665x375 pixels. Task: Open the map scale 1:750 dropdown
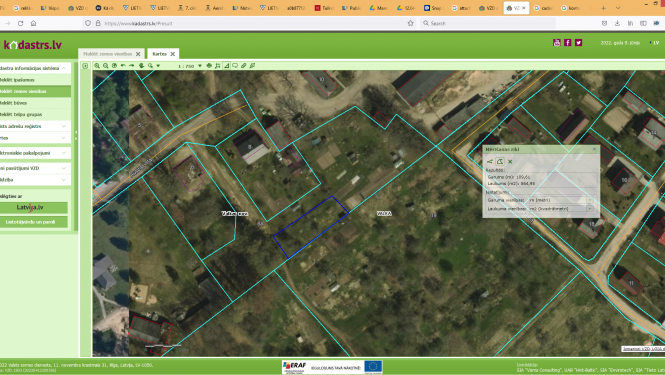(200, 66)
